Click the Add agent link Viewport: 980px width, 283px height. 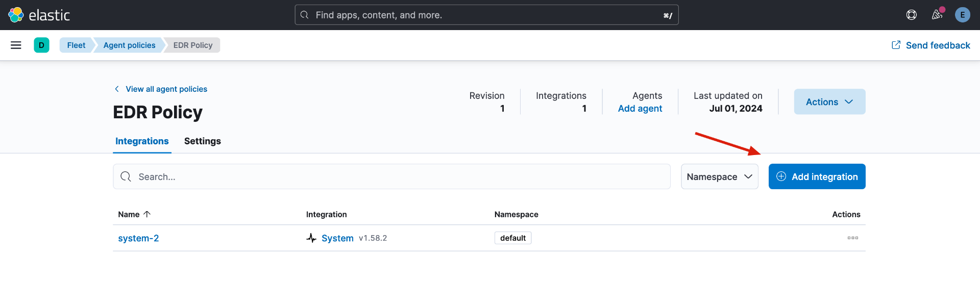tap(640, 109)
